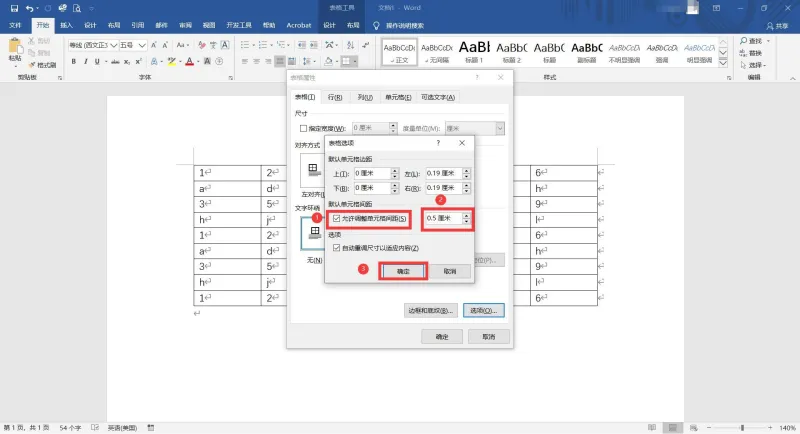
Task: Click the cell spacing value field
Action: click(443, 218)
